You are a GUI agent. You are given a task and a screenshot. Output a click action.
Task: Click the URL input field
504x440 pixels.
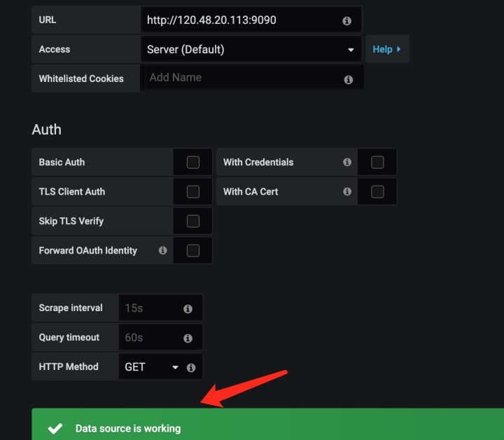[251, 20]
